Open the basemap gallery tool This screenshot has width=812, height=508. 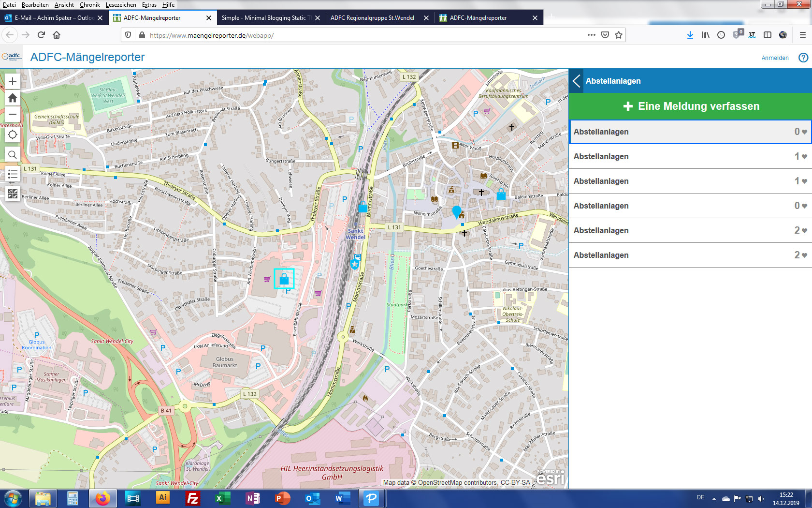point(13,194)
